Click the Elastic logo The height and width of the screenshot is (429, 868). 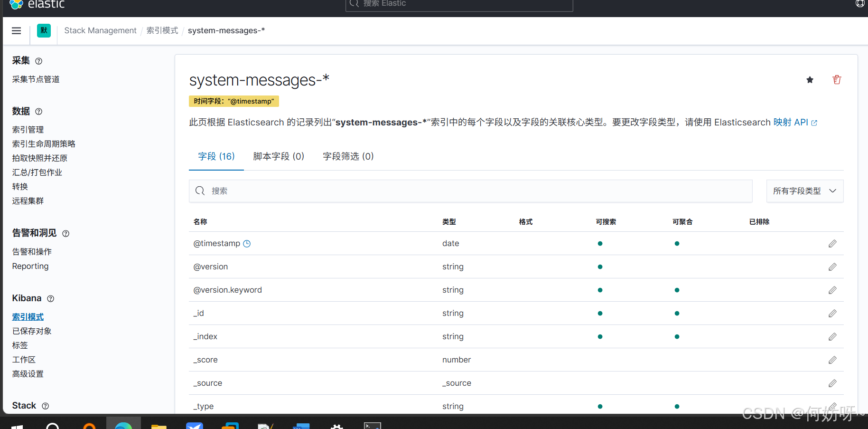click(37, 4)
